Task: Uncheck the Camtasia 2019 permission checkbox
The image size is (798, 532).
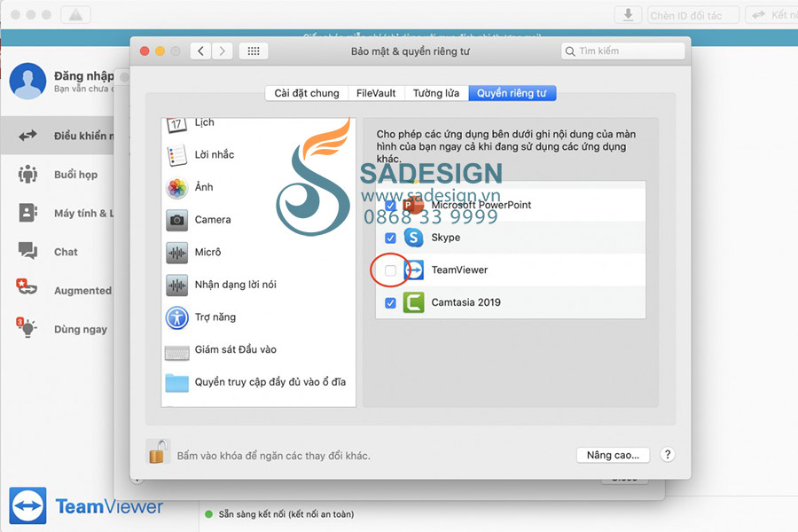Action: pos(390,303)
